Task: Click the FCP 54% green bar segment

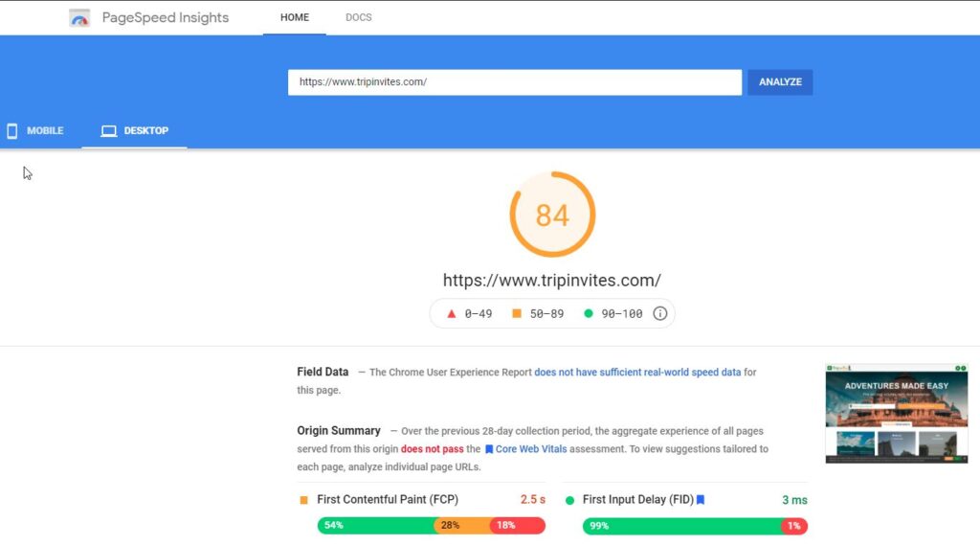Action: coord(375,526)
